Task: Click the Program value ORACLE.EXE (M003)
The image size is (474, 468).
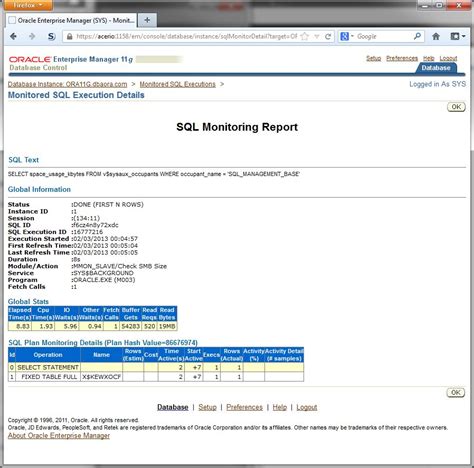Action: click(x=104, y=280)
